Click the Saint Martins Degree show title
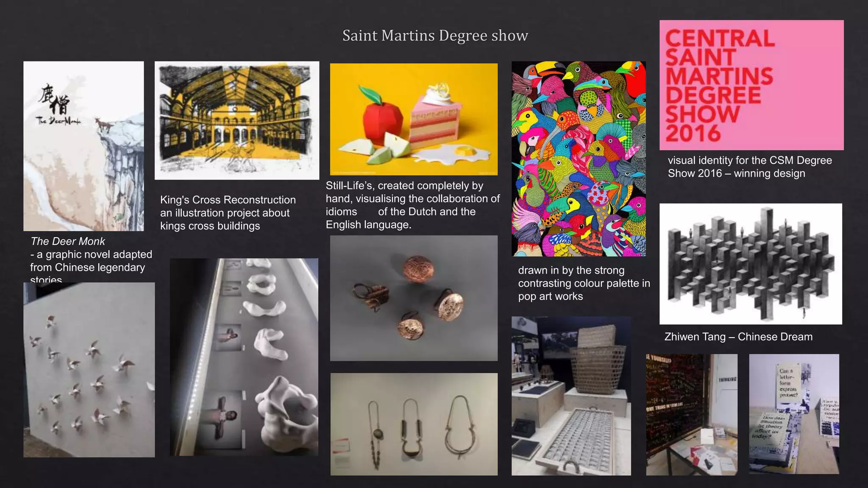Viewport: 868px width, 488px height. click(x=435, y=36)
